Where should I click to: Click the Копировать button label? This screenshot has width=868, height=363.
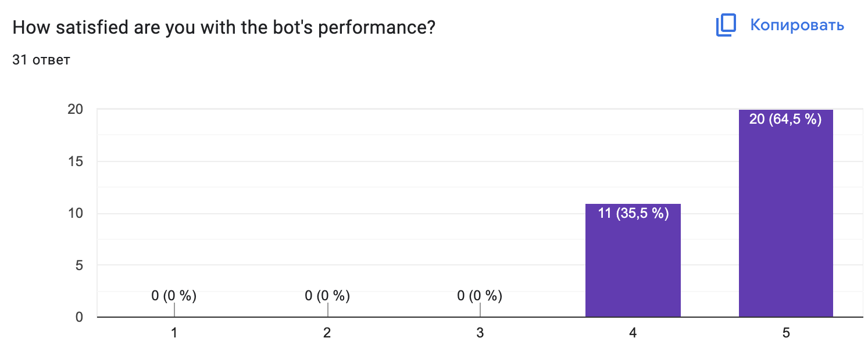797,25
